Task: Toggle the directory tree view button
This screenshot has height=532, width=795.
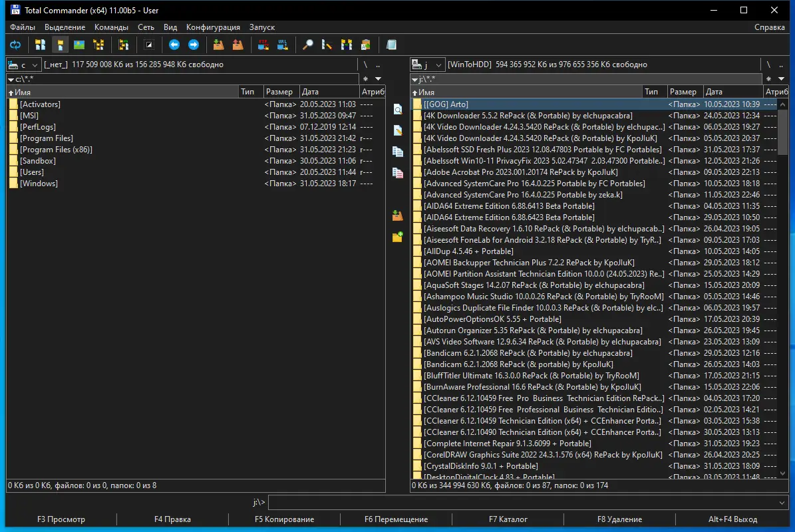Action: (x=98, y=45)
